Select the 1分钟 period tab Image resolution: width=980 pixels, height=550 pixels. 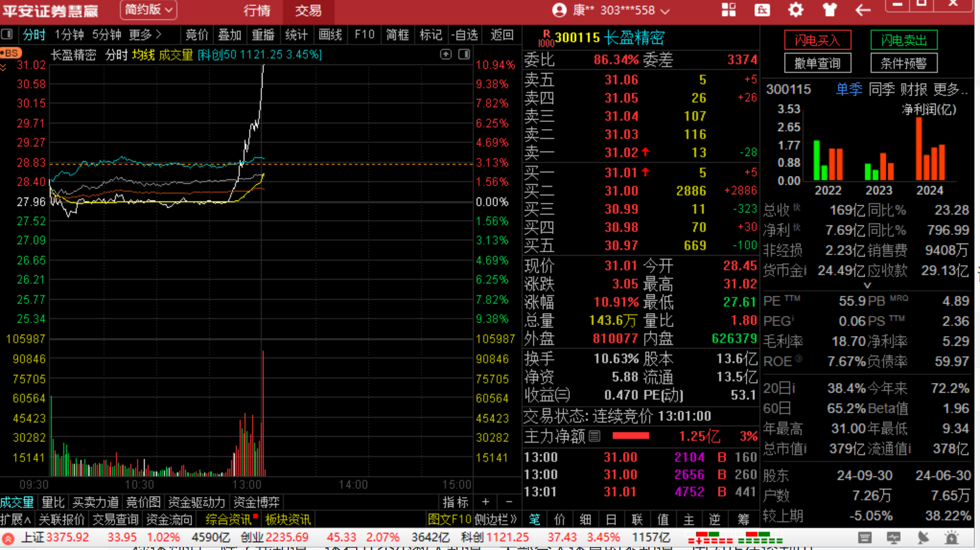tap(69, 34)
